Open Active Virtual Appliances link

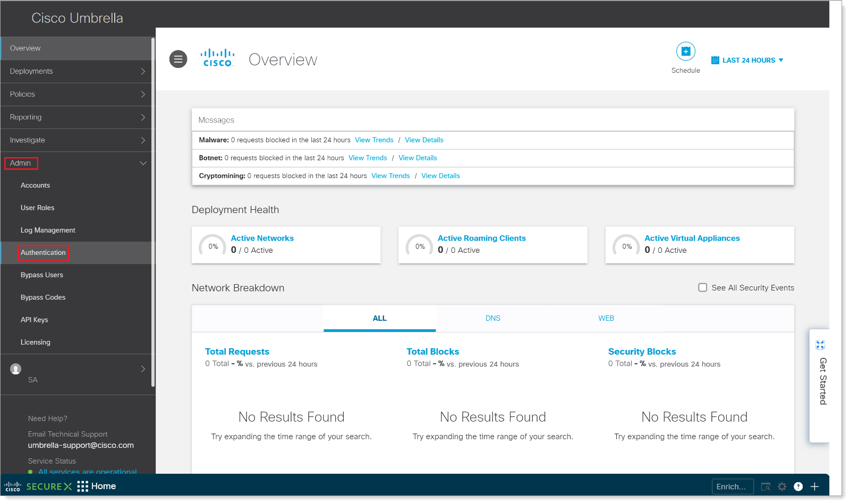692,238
